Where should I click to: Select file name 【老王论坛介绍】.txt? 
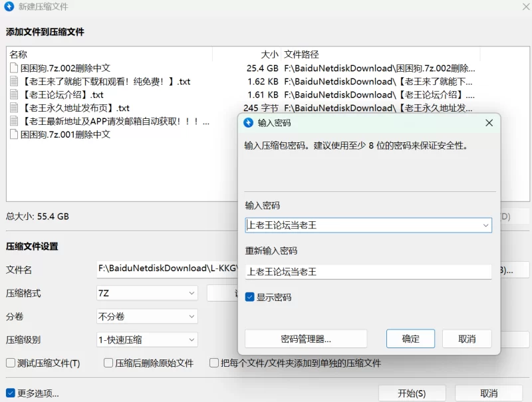[62, 94]
